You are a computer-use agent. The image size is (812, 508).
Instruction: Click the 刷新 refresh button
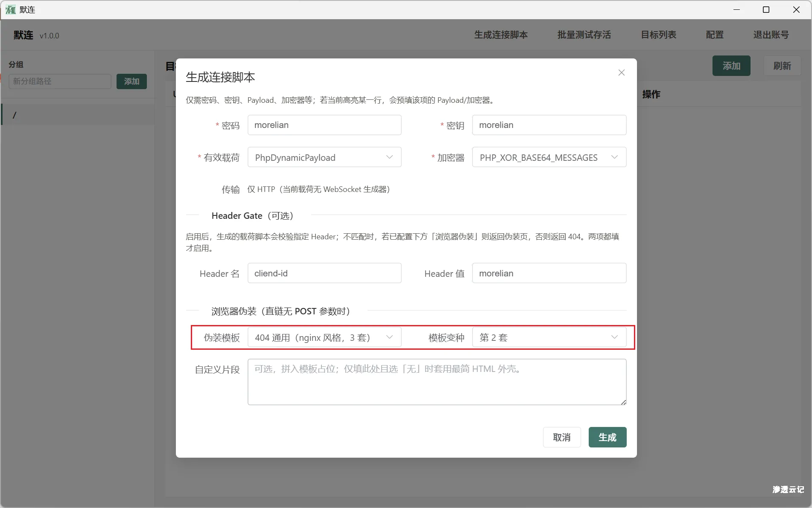(782, 66)
